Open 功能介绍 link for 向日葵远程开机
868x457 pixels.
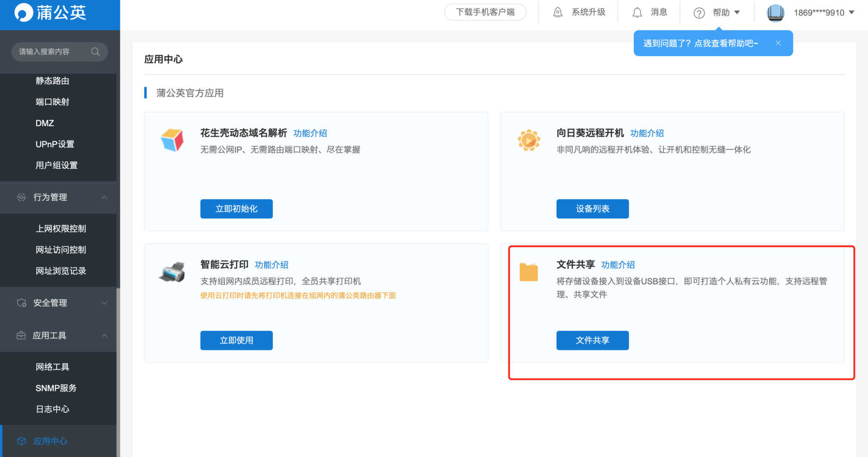point(647,133)
